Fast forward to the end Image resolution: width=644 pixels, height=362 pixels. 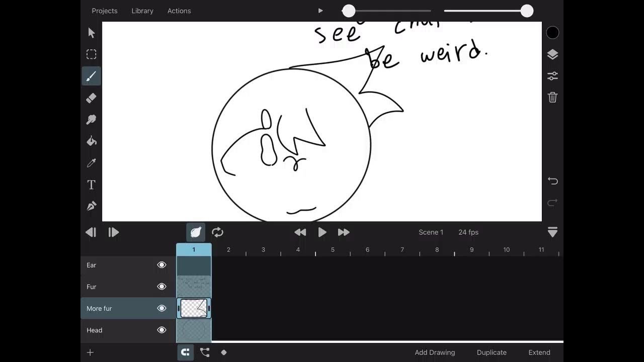(344, 232)
